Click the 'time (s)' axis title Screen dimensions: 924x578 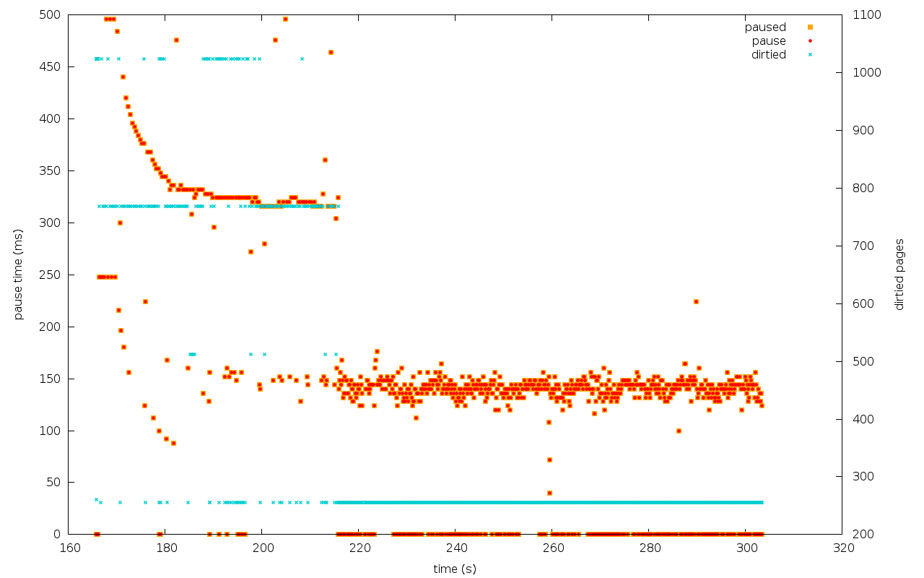pyautogui.click(x=455, y=569)
